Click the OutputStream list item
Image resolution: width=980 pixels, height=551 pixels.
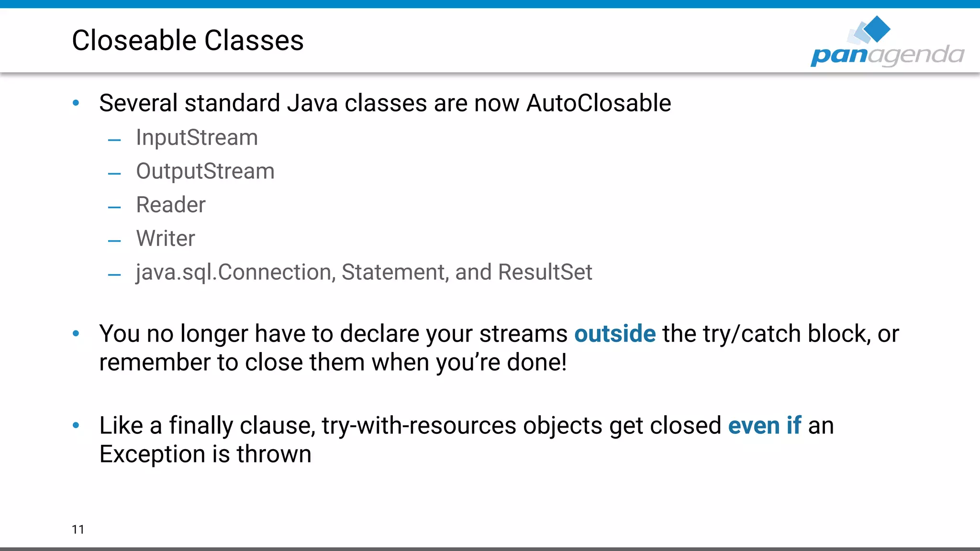(205, 171)
